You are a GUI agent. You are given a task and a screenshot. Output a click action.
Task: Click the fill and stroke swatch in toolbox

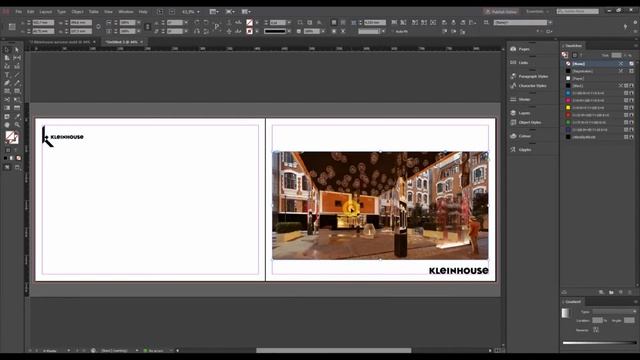point(12,138)
